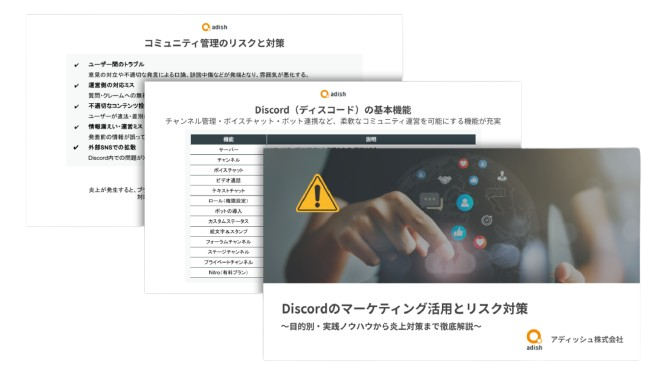Click the cover slide hand photo
This screenshot has height=375, width=666.
click(x=452, y=215)
